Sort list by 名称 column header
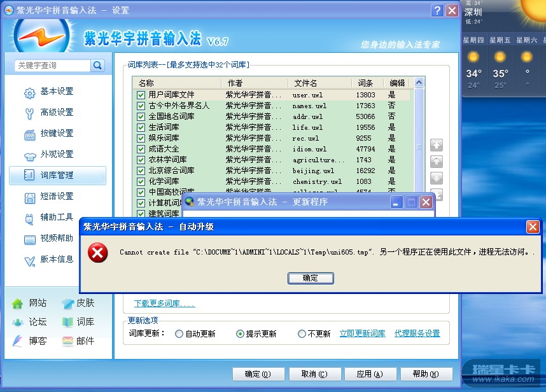Image resolution: width=546 pixels, height=392 pixels. tap(178, 83)
